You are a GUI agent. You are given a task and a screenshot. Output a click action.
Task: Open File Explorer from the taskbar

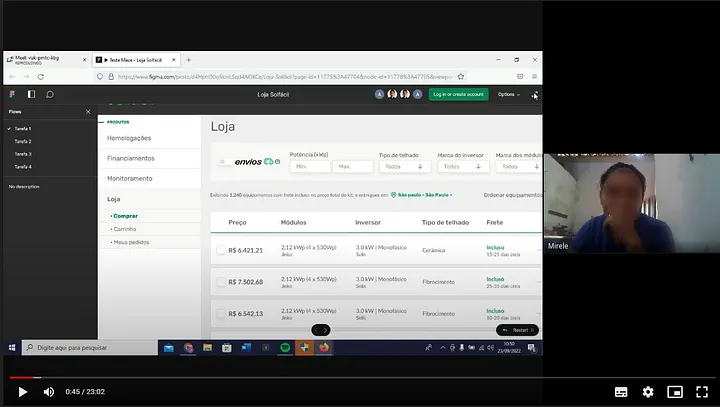(208, 348)
